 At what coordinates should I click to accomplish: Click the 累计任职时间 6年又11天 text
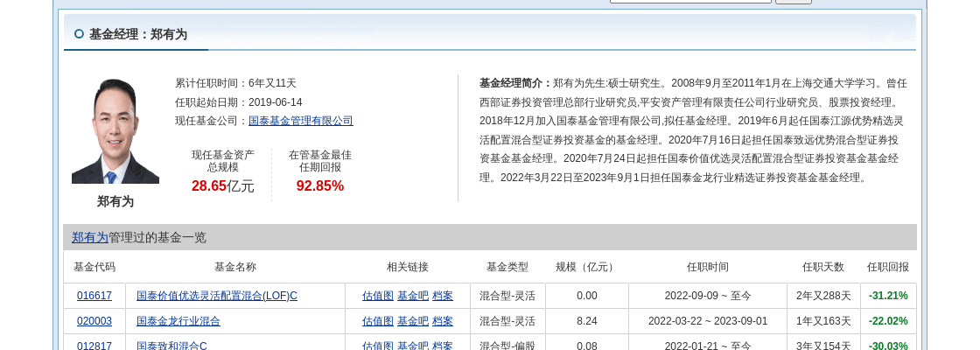[235, 83]
